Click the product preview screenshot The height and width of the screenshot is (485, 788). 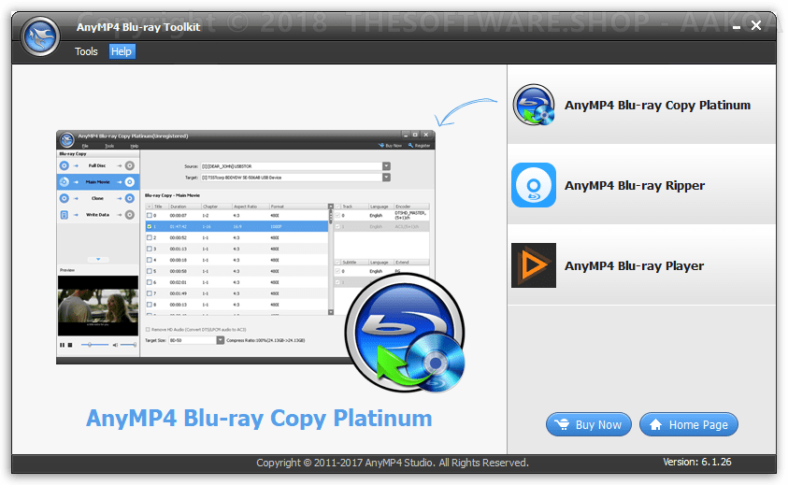[246, 247]
